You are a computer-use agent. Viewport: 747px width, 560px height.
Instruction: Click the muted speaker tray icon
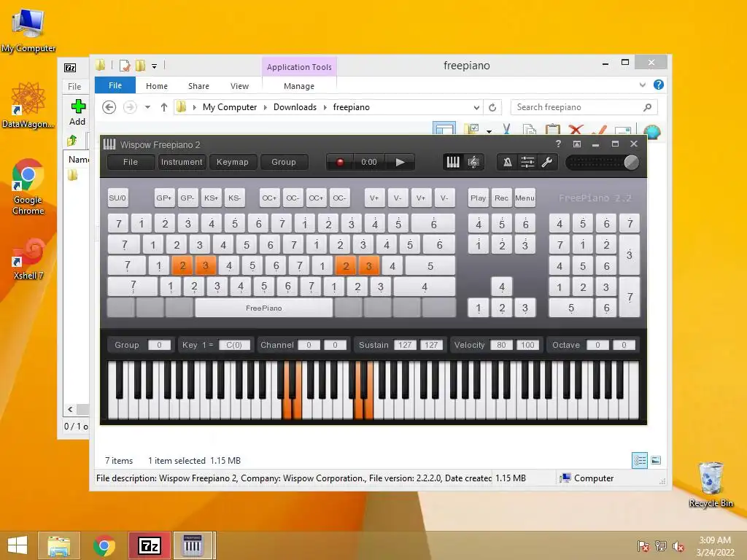click(678, 546)
